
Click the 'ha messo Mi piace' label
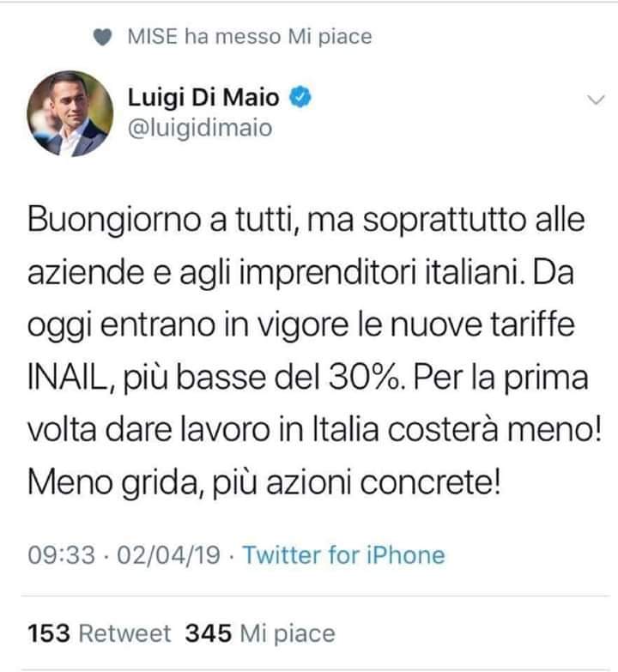point(278,36)
